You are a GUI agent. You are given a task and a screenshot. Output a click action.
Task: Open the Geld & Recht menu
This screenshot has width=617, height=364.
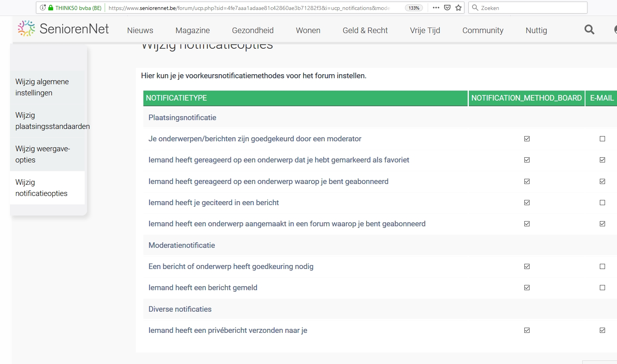coord(365,30)
